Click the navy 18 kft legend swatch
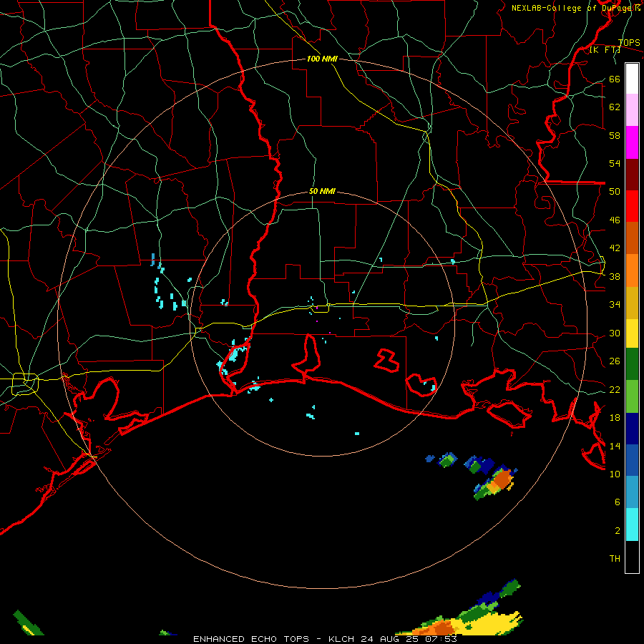The height and width of the screenshot is (644, 644). pos(632,429)
